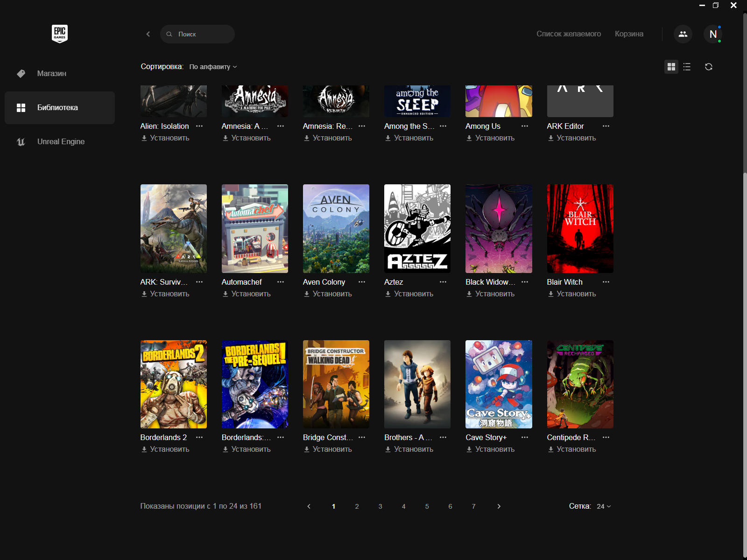747x560 pixels.
Task: Open three-dot menu for Among Us
Action: (x=524, y=126)
